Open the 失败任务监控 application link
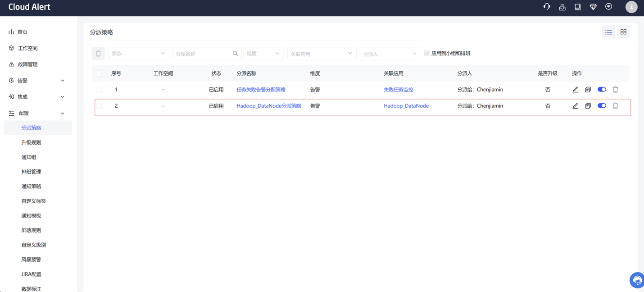 coord(399,90)
